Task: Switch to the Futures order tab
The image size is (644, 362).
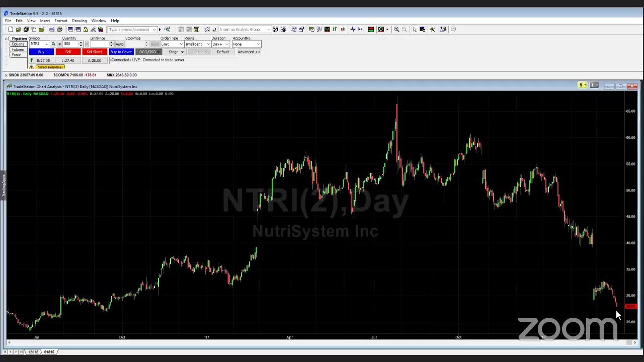Action: coord(18,49)
